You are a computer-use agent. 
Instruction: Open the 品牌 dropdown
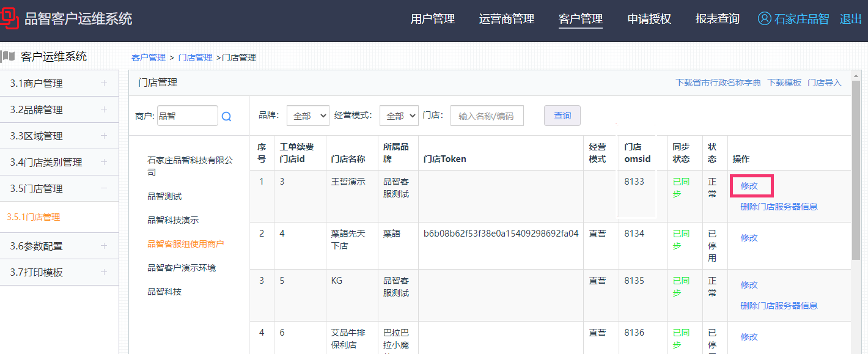[307, 116]
